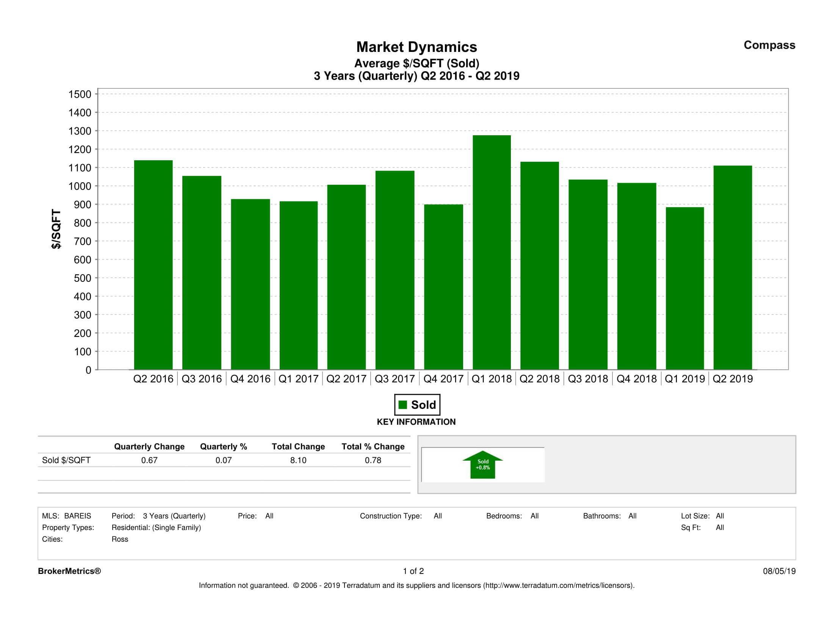This screenshot has height=644, width=833.
Task: Click the green Sold legend swatch
Action: tap(402, 405)
